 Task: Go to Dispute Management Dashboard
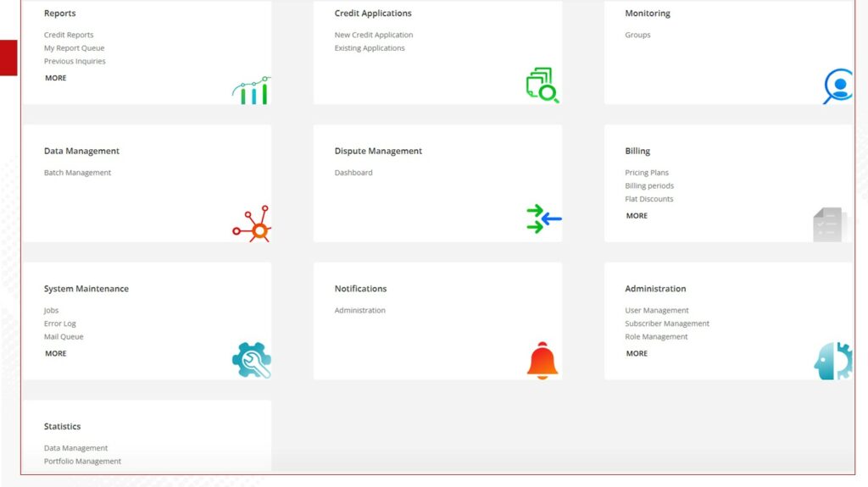(353, 173)
